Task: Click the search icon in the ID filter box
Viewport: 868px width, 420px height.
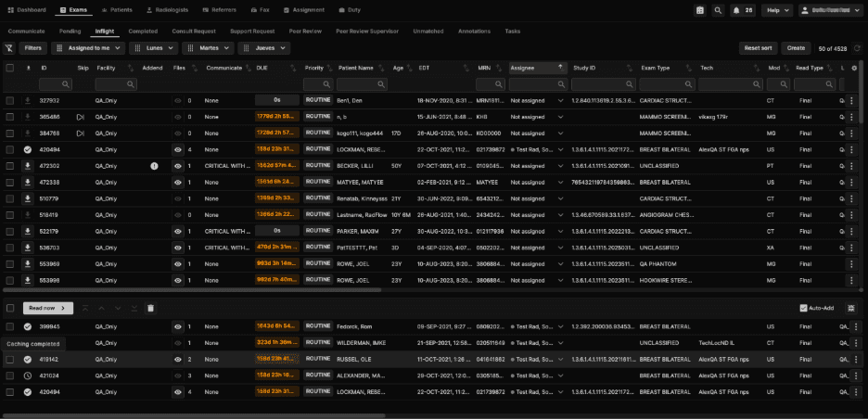Action: pos(66,84)
